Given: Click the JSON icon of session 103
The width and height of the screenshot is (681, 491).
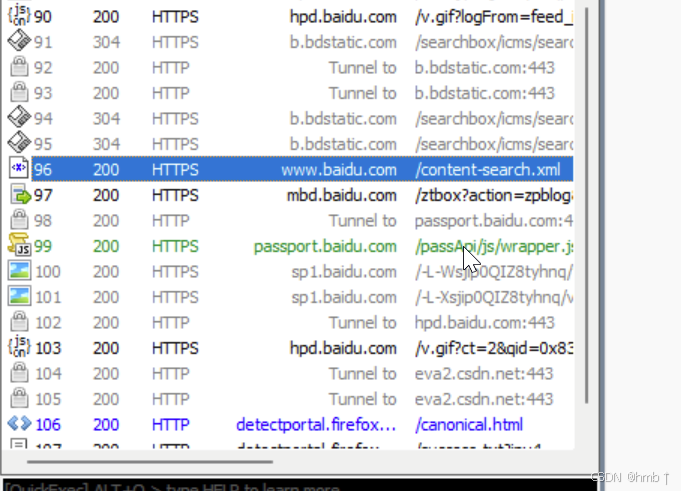Looking at the screenshot, I should click(x=19, y=348).
